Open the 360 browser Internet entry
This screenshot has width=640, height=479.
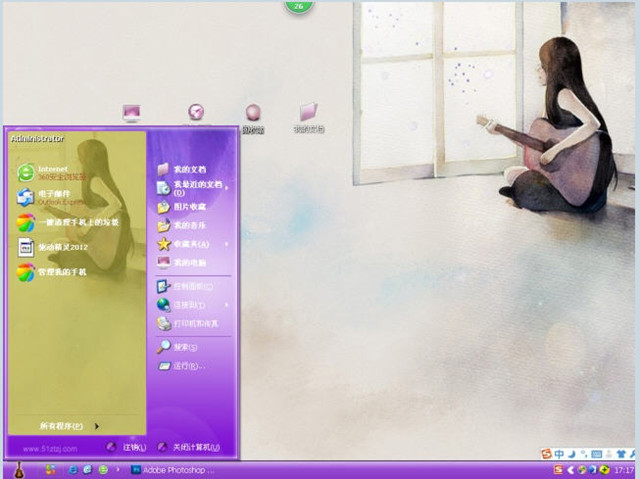point(52,173)
